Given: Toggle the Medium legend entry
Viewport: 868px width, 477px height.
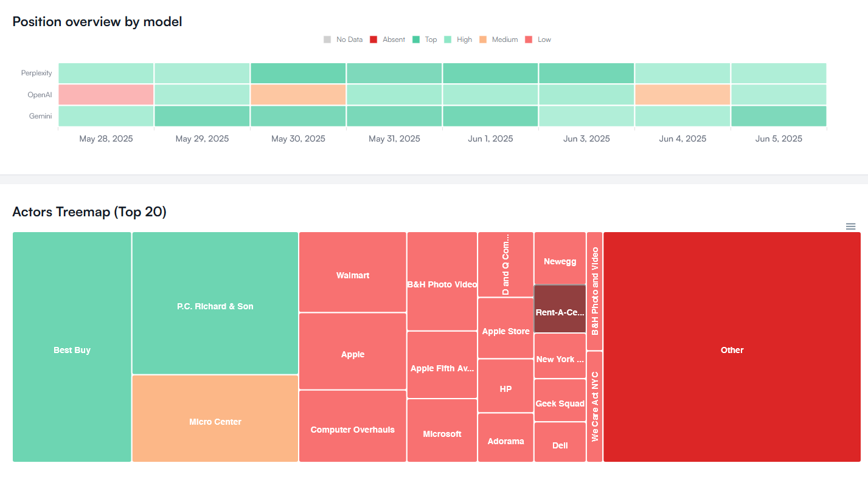Looking at the screenshot, I should [x=499, y=39].
